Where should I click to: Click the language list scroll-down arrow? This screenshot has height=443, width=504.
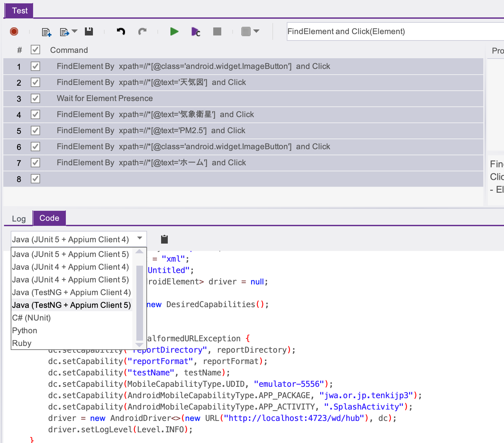pyautogui.click(x=140, y=345)
